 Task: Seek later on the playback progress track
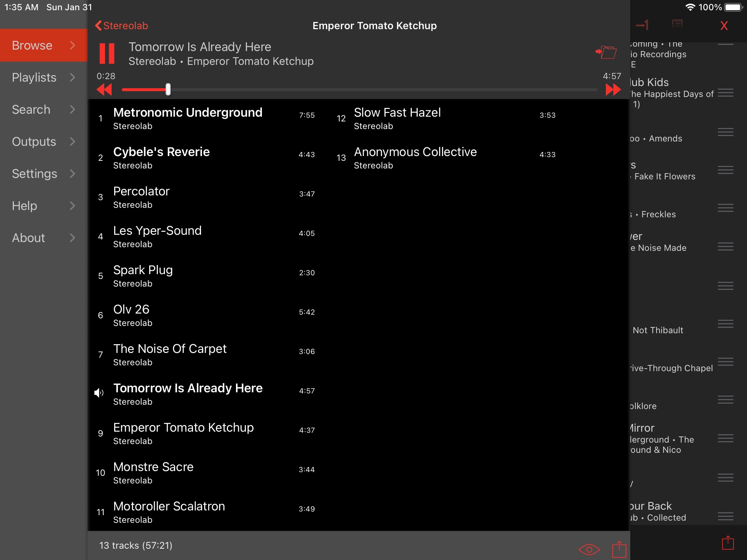tap(383, 89)
